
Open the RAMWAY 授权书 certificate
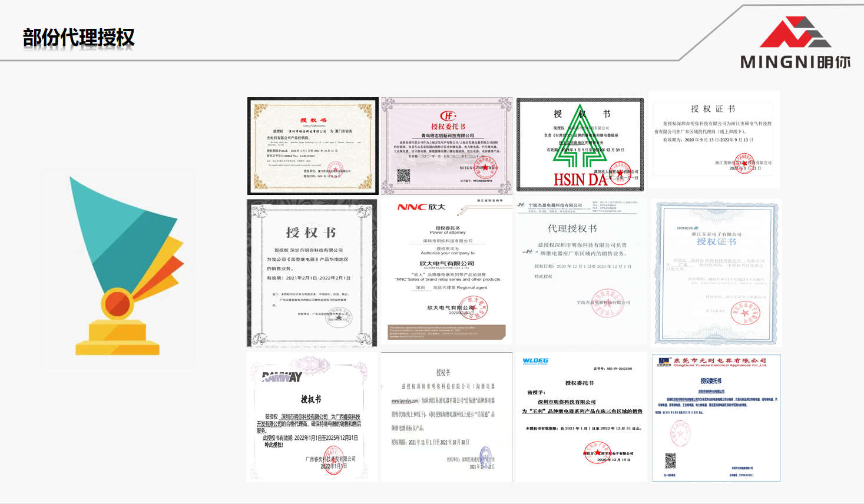[312, 417]
